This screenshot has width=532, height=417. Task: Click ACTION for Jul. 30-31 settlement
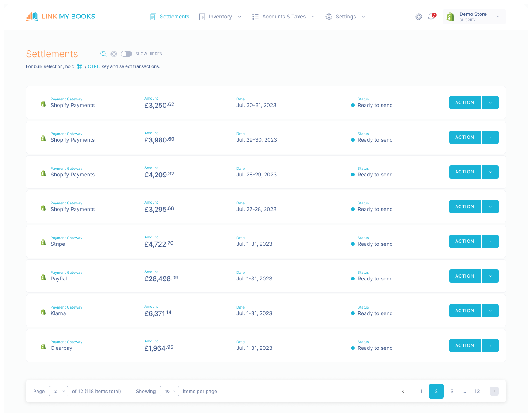[465, 103]
